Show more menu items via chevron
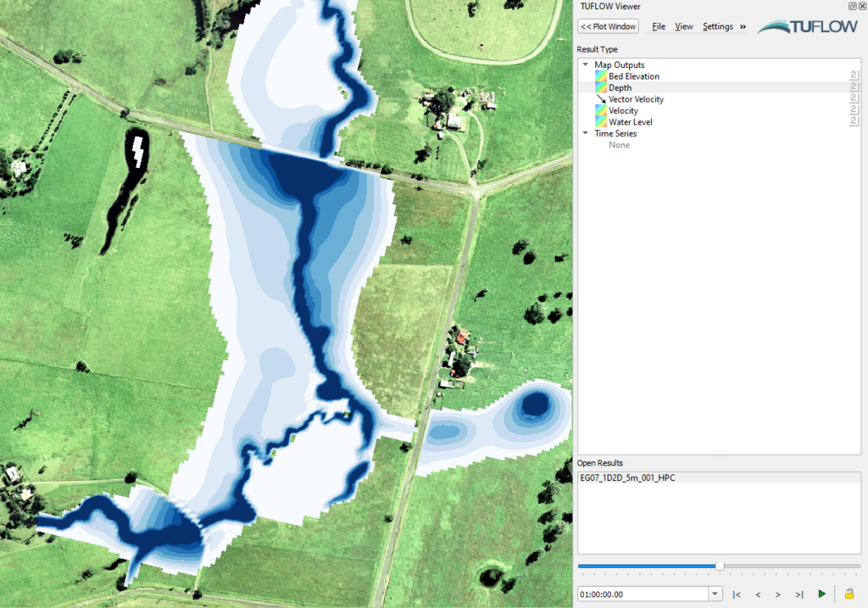 [743, 26]
